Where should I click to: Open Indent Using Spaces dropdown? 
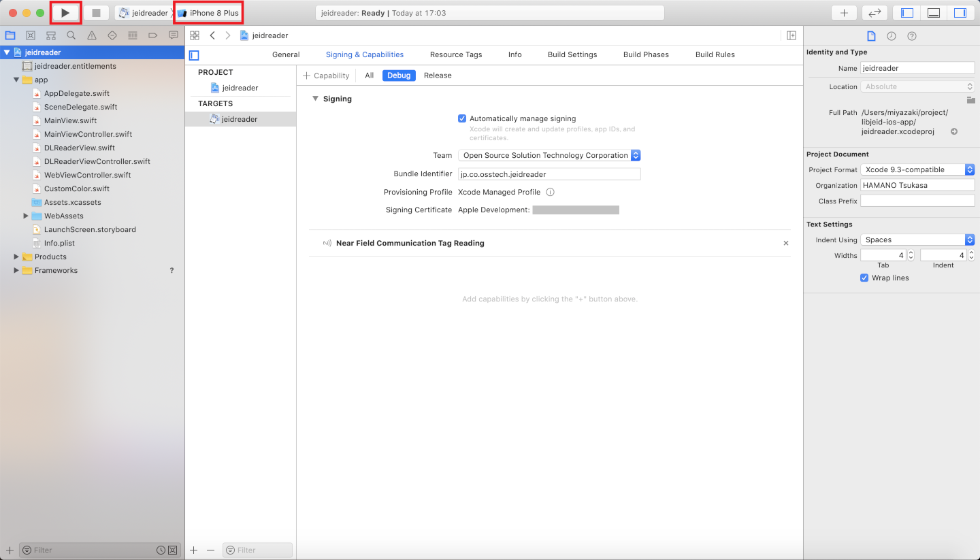(917, 240)
